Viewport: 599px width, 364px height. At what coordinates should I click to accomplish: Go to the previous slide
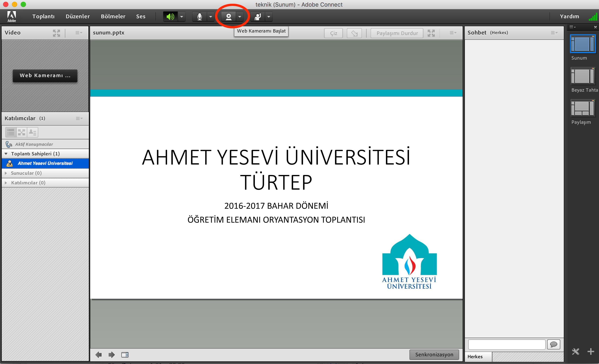pos(99,355)
